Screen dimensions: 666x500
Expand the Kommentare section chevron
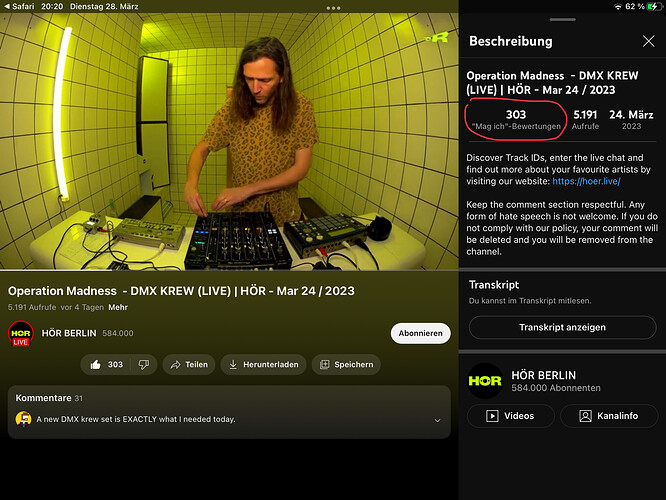437,420
